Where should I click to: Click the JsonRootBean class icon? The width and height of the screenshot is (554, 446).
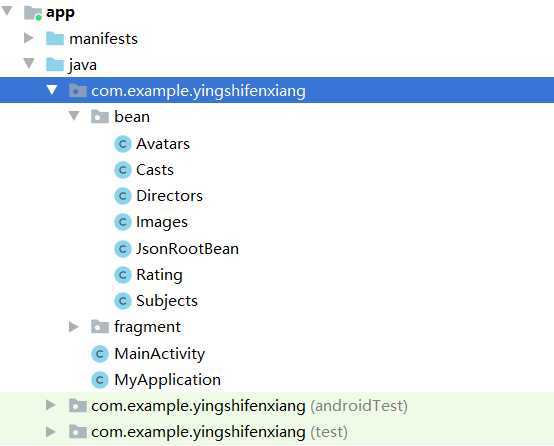[x=123, y=249]
